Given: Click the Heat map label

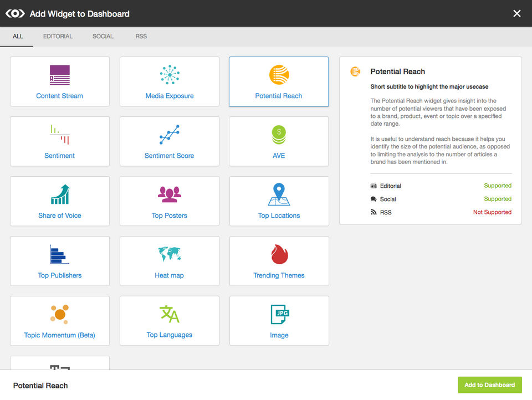Looking at the screenshot, I should click(170, 275).
